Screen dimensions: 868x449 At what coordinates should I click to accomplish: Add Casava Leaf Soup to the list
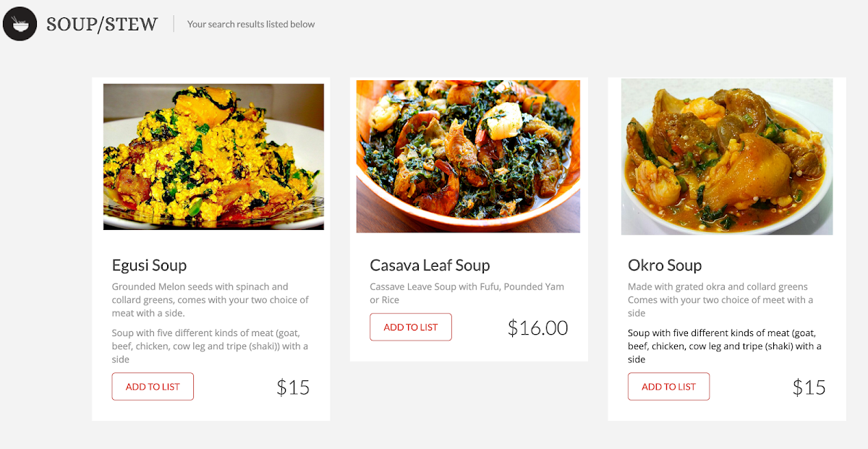coord(411,328)
